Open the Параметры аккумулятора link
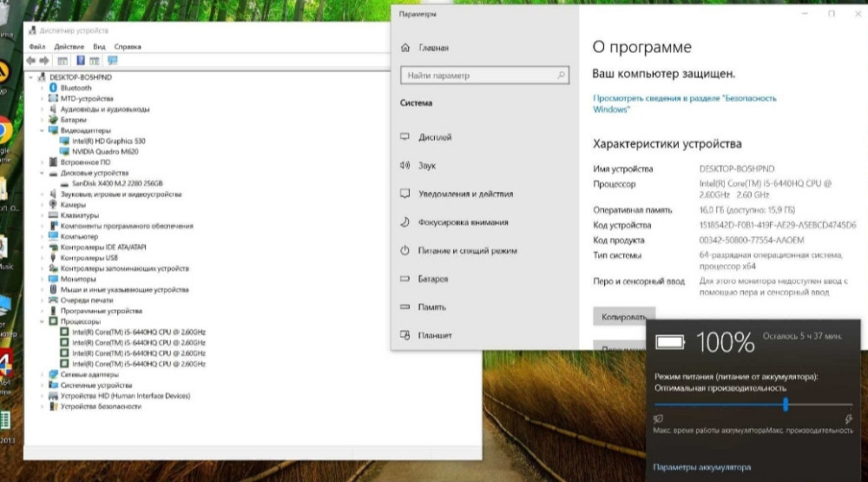The image size is (868, 482). point(701,467)
